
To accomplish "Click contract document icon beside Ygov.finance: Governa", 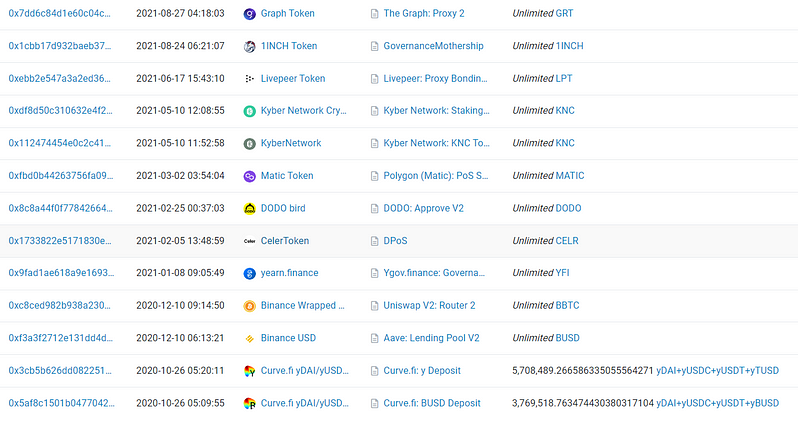I will pyautogui.click(x=375, y=273).
